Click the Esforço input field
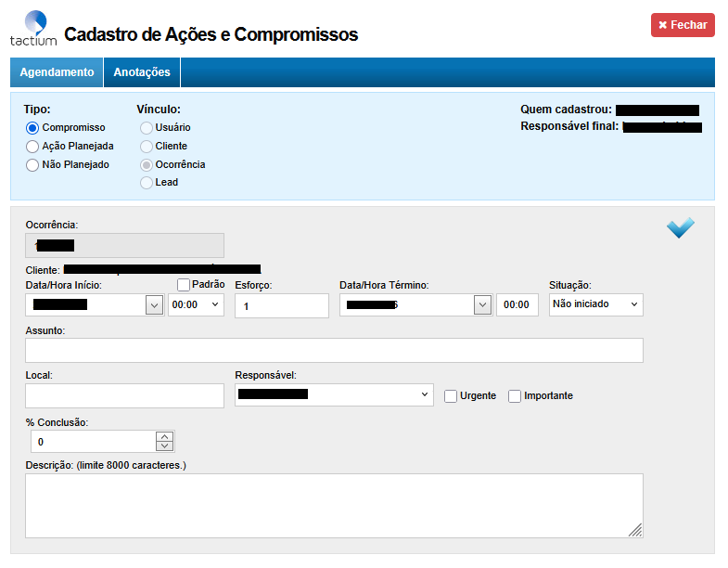The width and height of the screenshot is (728, 568). [x=282, y=306]
